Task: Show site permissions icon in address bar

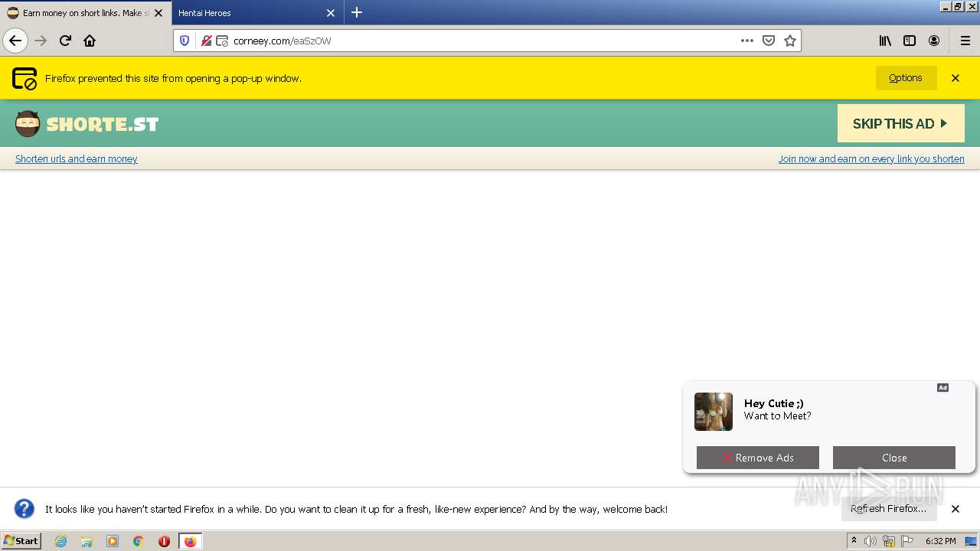Action: tap(222, 41)
